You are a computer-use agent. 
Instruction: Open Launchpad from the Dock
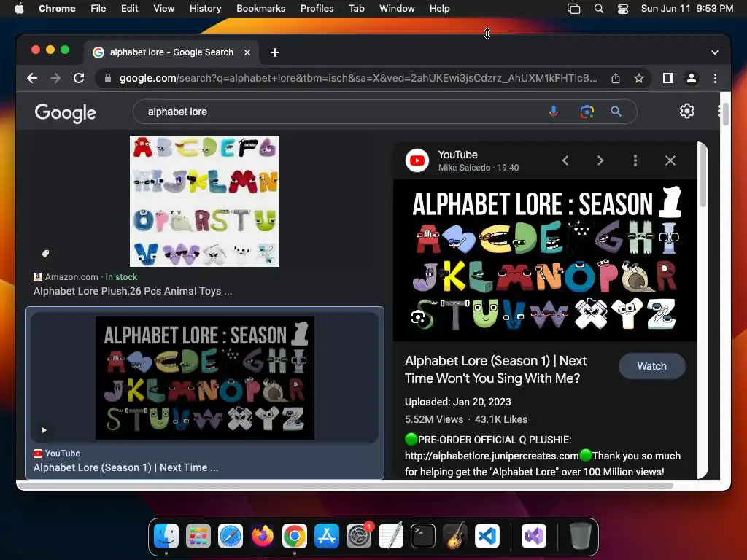pyautogui.click(x=198, y=536)
